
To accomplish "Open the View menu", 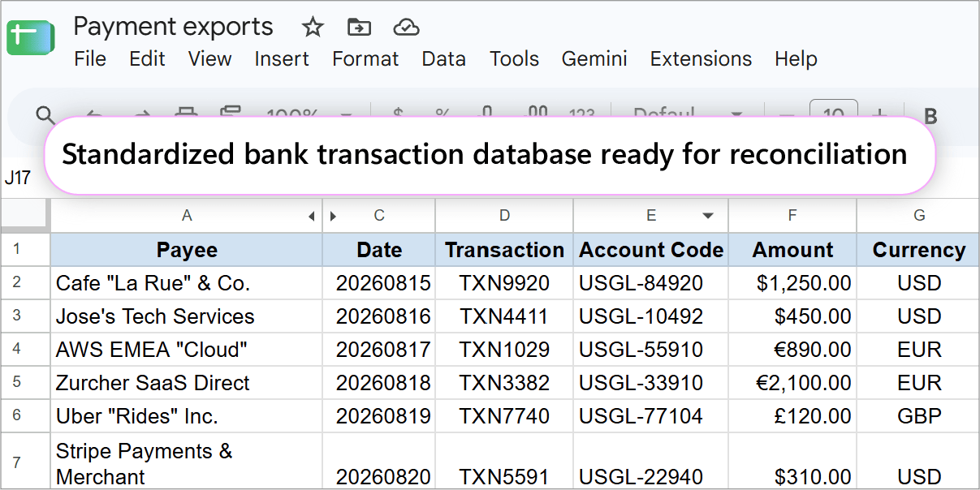I will pyautogui.click(x=209, y=59).
